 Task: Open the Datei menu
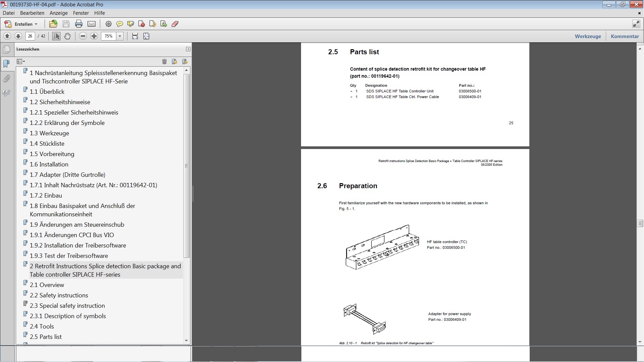pos(9,13)
